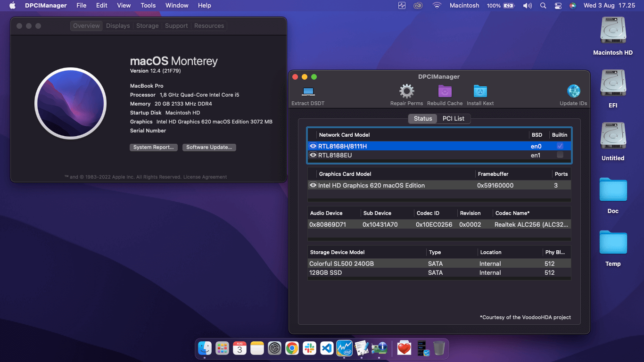
Task: Click the eye icon beside RTL8188EU
Action: coord(313,155)
